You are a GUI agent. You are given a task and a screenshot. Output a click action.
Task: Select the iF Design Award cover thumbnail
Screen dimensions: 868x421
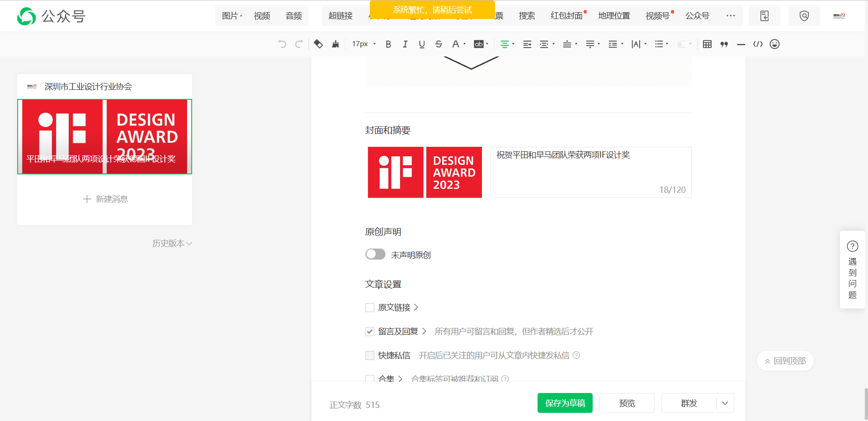(x=425, y=172)
